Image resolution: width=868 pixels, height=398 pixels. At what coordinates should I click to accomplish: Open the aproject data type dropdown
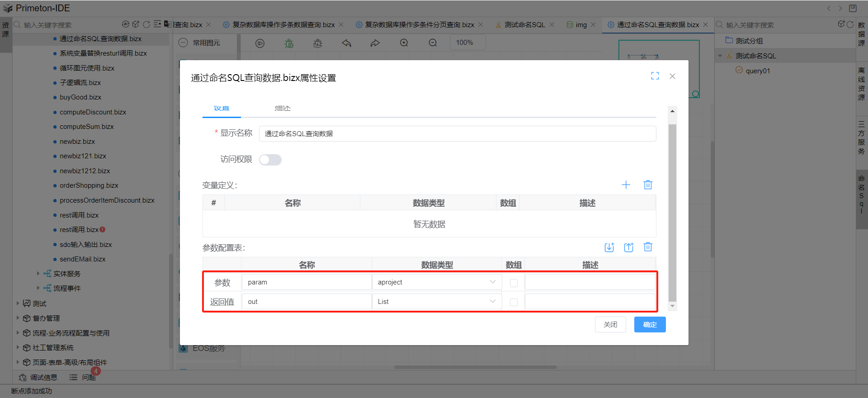[436, 282]
